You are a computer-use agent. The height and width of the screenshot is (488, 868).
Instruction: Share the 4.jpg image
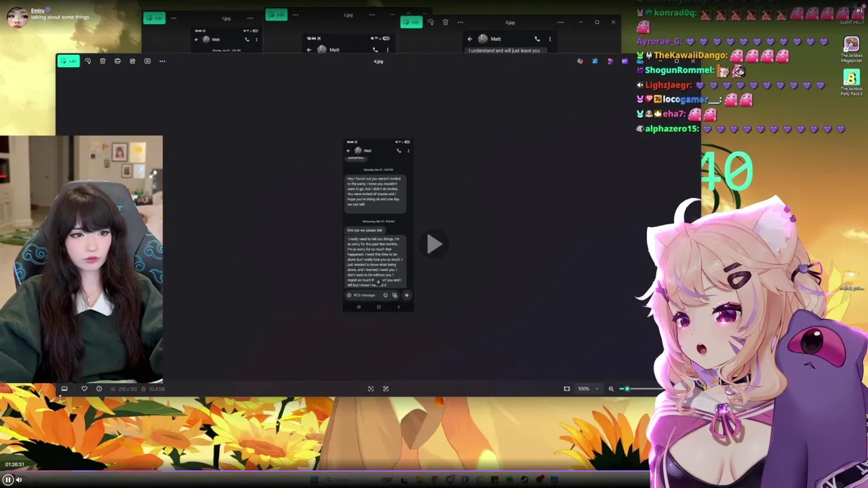tap(132, 61)
